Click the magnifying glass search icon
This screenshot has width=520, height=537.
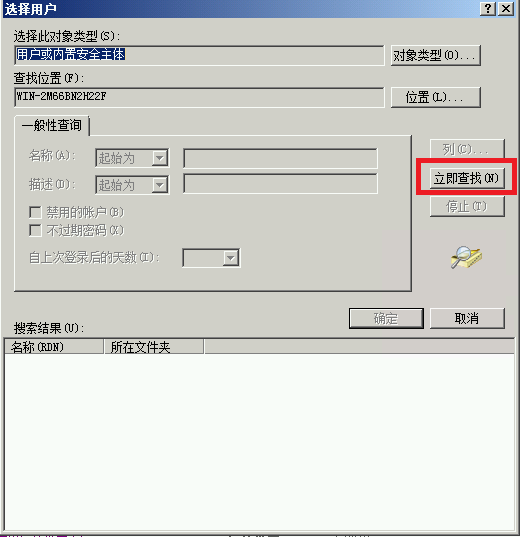point(466,257)
